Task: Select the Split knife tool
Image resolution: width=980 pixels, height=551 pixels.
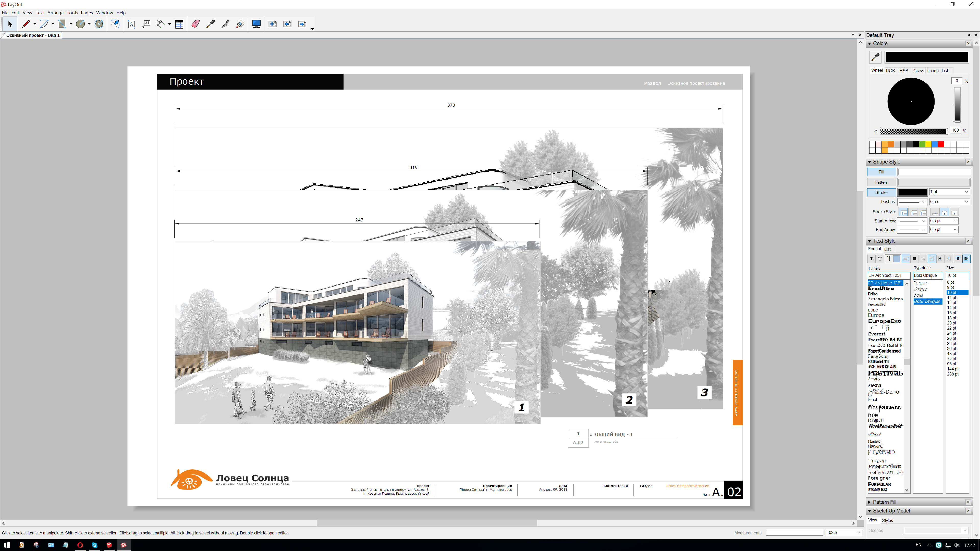Action: click(225, 24)
